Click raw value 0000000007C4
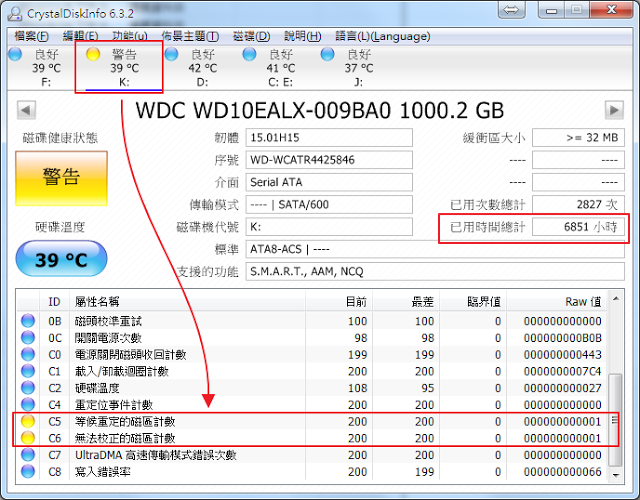This screenshot has height=500, width=640. pos(562,371)
